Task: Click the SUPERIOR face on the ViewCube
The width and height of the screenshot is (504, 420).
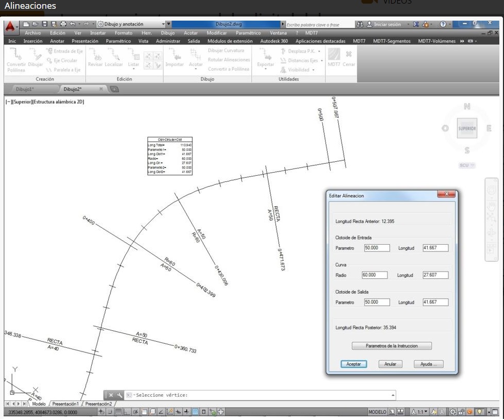Action: click(x=467, y=128)
